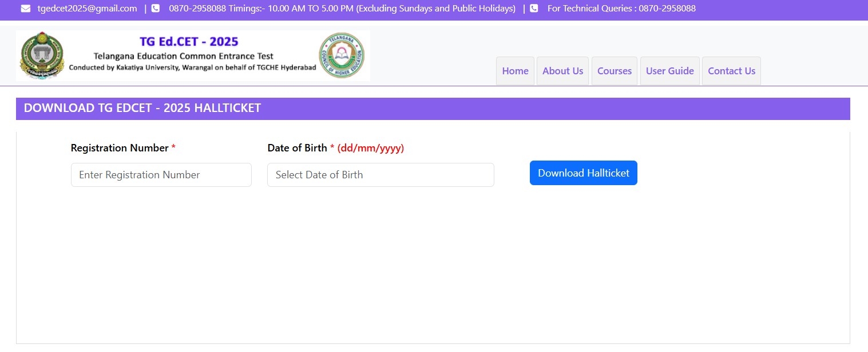Viewport: 868px width, 352px height.
Task: Click the phone icon before For Technical Queries
Action: (534, 9)
